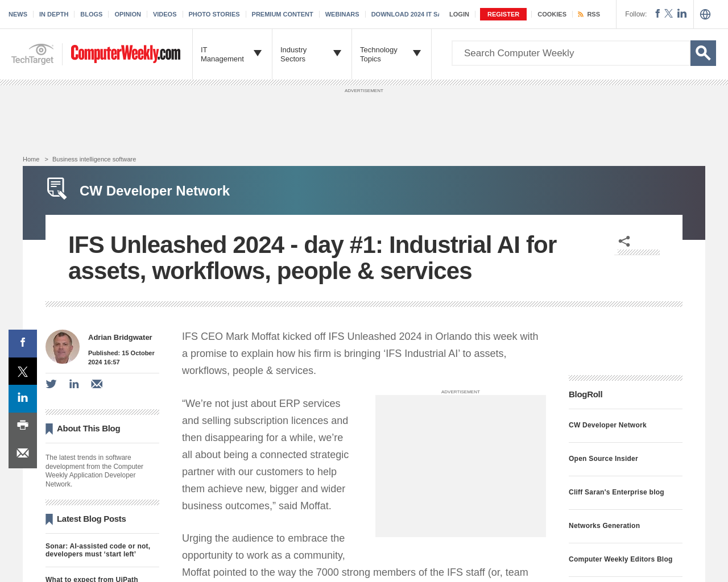Open the News menu item

click(x=18, y=14)
